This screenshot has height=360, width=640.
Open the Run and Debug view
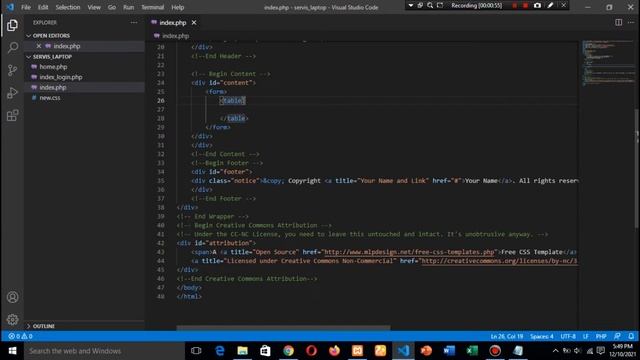[x=12, y=93]
